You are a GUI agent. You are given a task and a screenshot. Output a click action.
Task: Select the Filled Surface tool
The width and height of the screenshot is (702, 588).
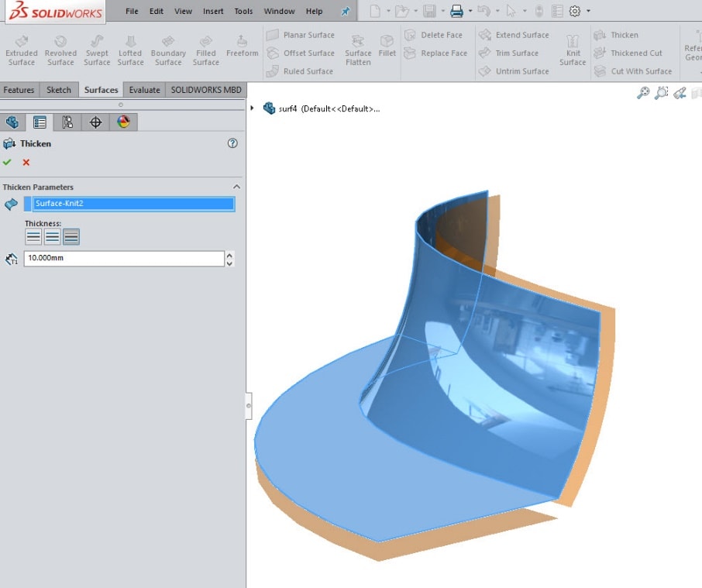[x=205, y=50]
